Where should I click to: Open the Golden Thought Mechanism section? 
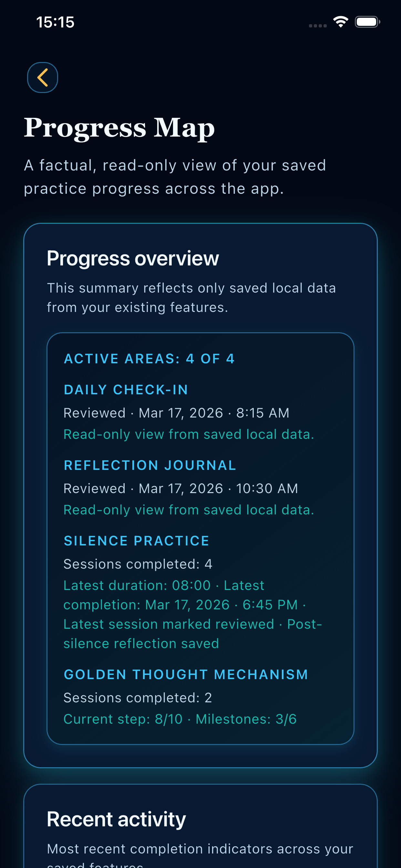186,674
